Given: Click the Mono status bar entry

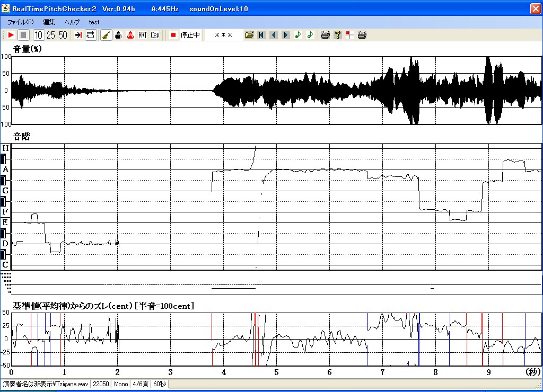Looking at the screenshot, I should (x=121, y=384).
